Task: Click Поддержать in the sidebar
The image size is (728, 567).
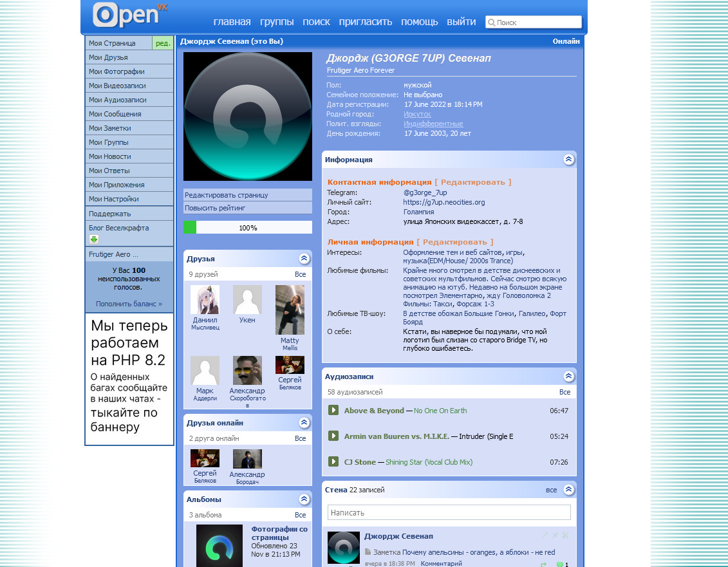Action: pyautogui.click(x=129, y=214)
